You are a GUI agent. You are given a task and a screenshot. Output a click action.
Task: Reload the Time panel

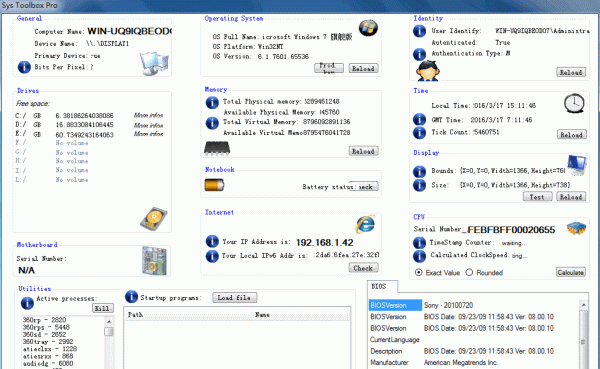click(571, 135)
